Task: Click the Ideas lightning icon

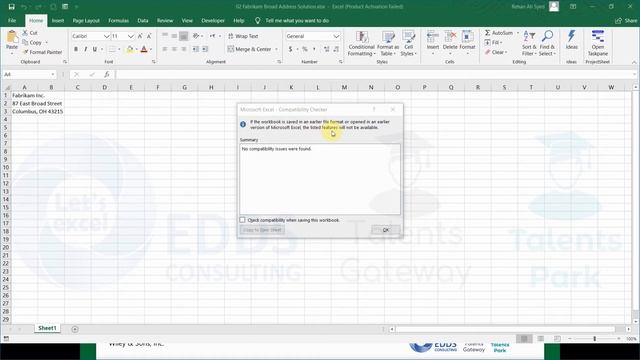Action: [571, 37]
